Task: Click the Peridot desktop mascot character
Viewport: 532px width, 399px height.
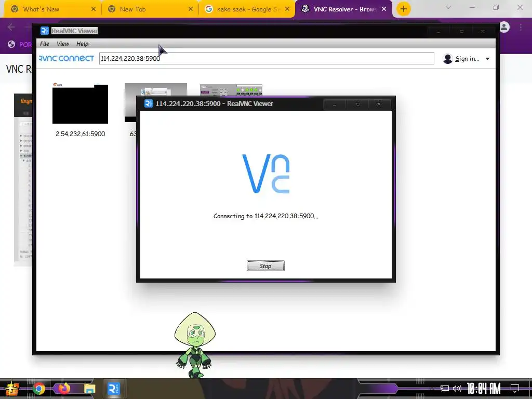Action: pyautogui.click(x=195, y=345)
